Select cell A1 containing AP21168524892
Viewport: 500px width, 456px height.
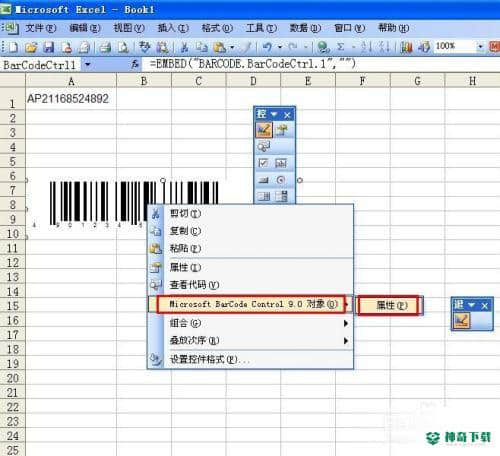coord(71,99)
